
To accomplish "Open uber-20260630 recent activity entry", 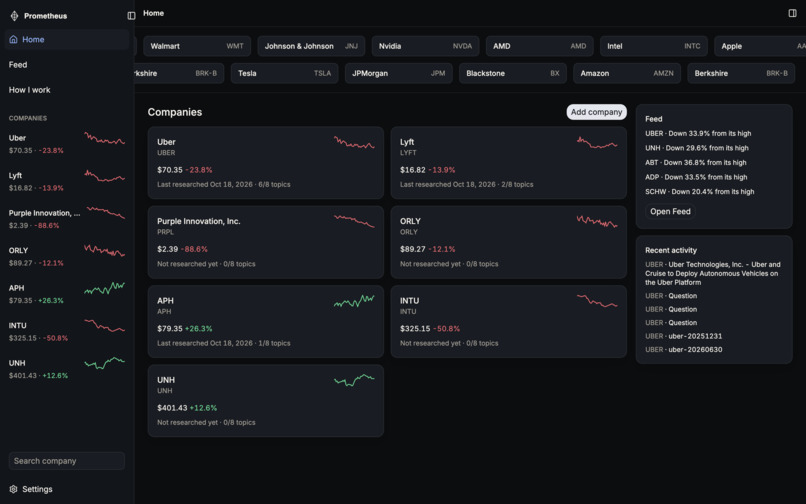I will (x=684, y=350).
